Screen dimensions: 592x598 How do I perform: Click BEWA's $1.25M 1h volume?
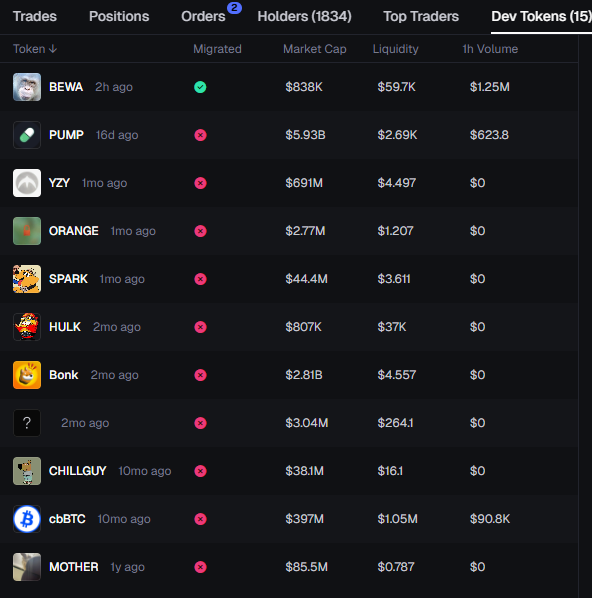(x=490, y=87)
